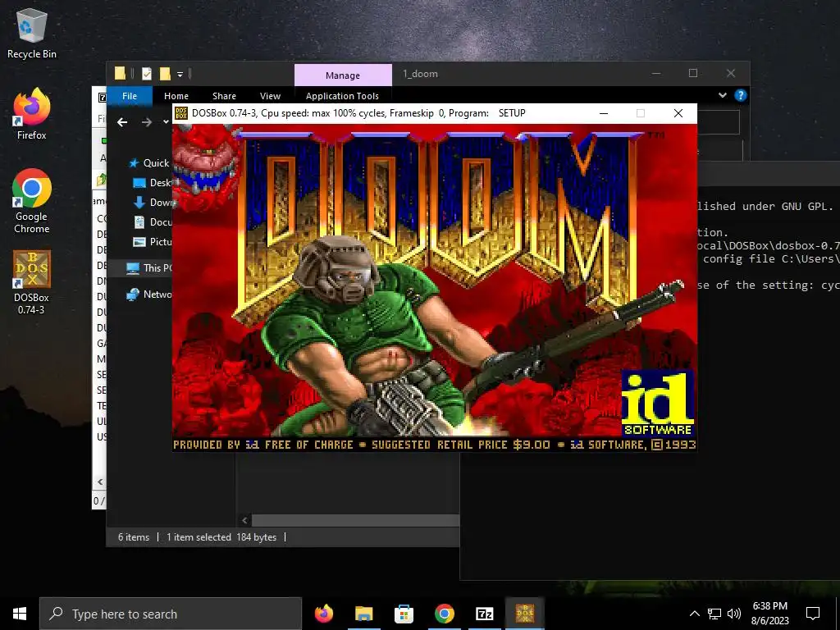The height and width of the screenshot is (630, 840).
Task: Open Google Chrome desktop shortcut
Action: pyautogui.click(x=32, y=201)
